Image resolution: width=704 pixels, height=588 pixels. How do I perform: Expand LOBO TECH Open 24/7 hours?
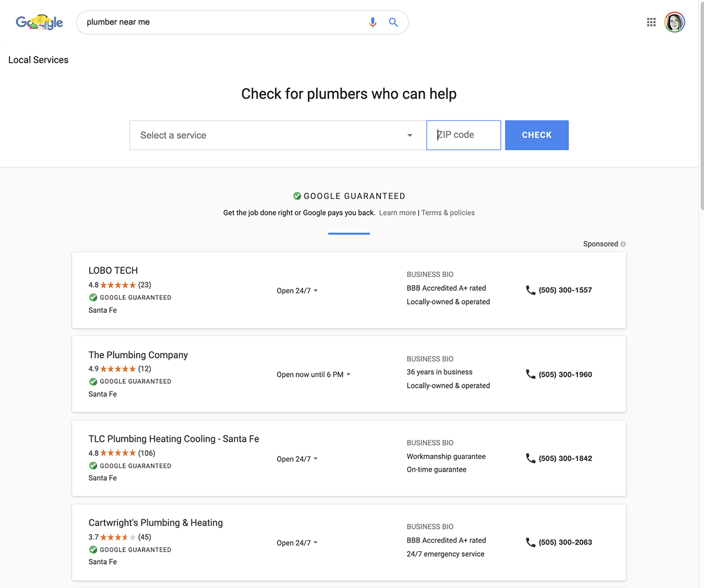pyautogui.click(x=297, y=290)
